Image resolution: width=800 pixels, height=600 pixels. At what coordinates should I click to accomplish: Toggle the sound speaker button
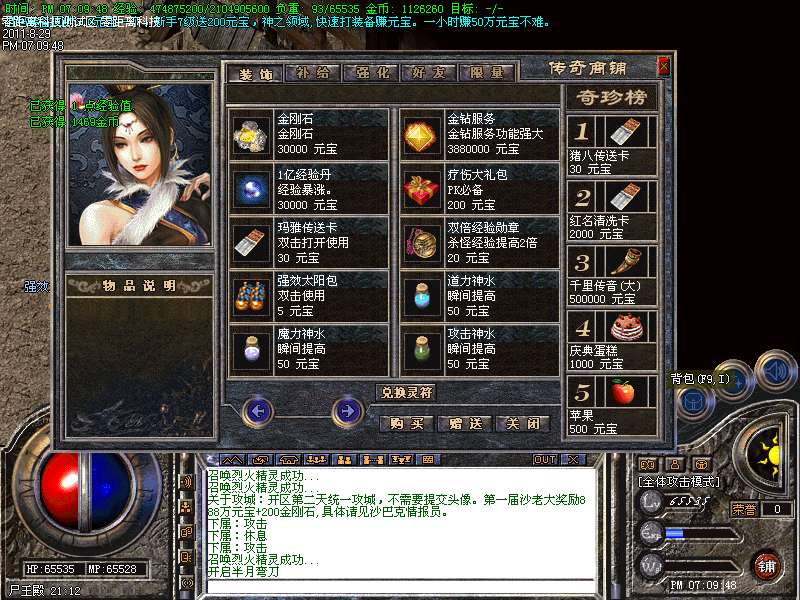coord(775,369)
